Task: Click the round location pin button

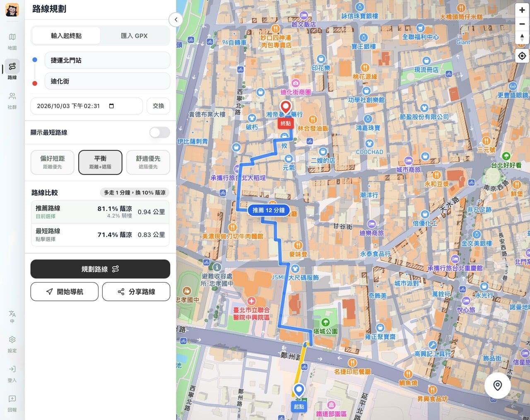Action: pos(497,386)
